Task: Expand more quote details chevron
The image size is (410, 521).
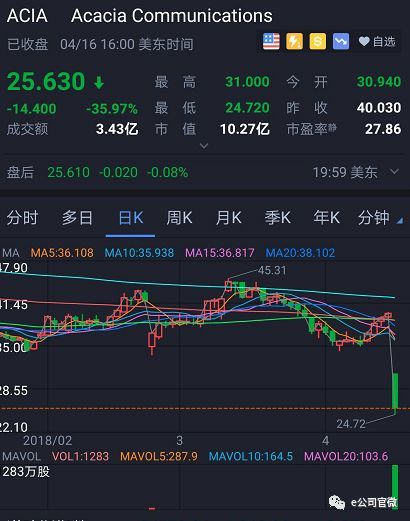Action: pyautogui.click(x=204, y=146)
